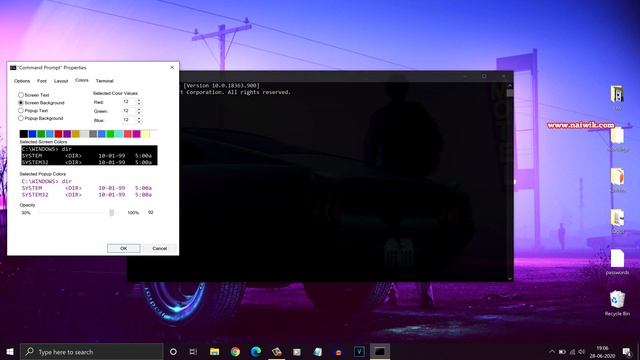Click the Green color value field
This screenshot has width=640, height=360.
pos(129,111)
